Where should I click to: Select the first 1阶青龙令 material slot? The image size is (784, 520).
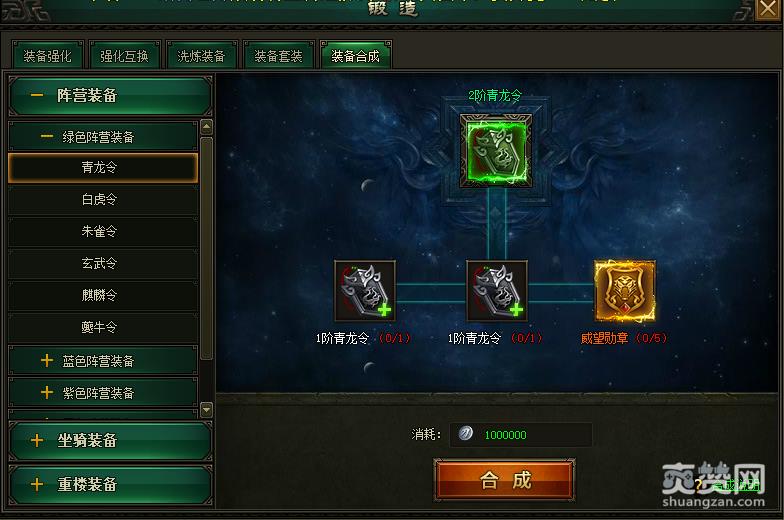point(364,290)
